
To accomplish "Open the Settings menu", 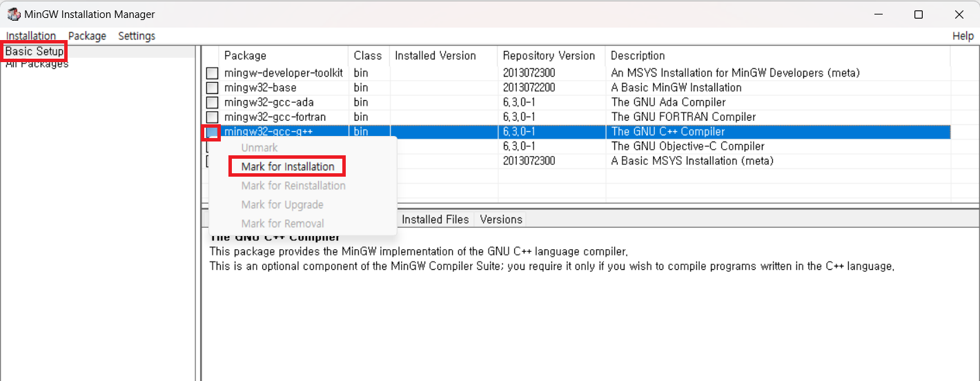I will pyautogui.click(x=137, y=36).
